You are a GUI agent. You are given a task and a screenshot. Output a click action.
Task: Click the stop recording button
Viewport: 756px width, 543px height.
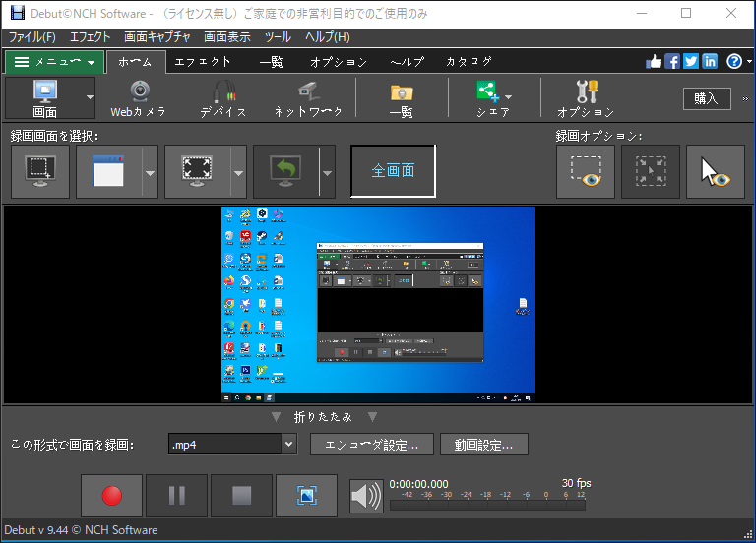[x=241, y=496]
